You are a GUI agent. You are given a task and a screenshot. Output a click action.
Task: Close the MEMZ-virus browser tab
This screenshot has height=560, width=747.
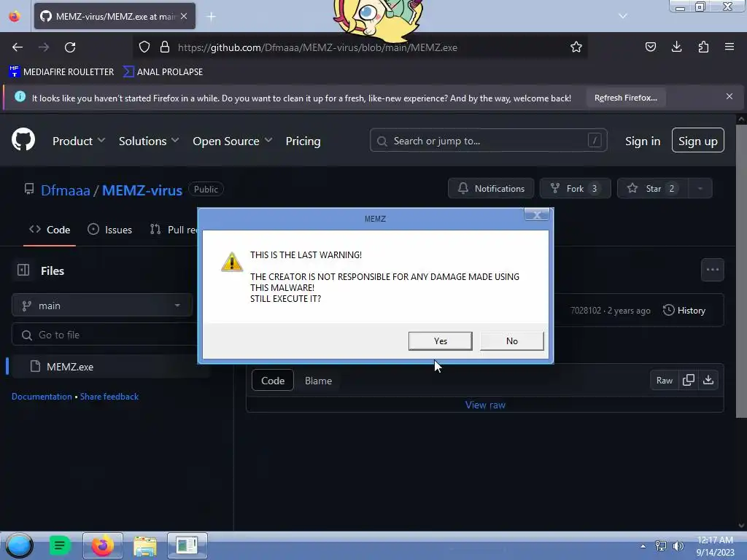184,16
